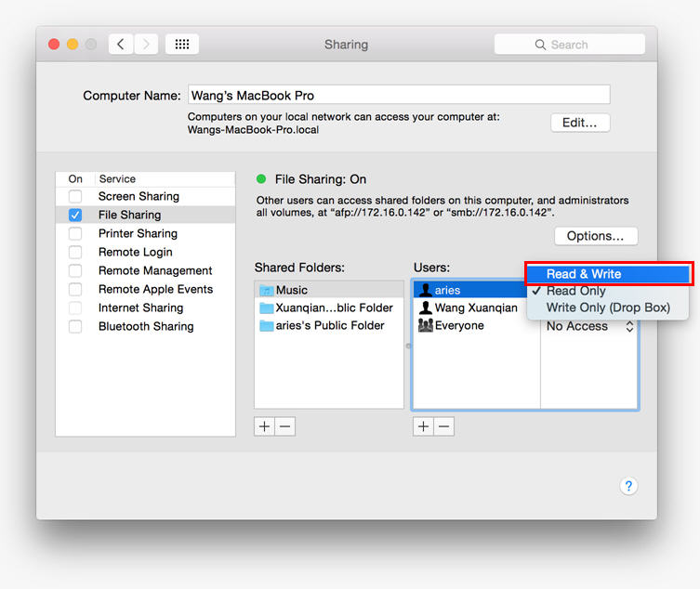Click the Music folder icon
This screenshot has height=589, width=700.
[x=267, y=291]
